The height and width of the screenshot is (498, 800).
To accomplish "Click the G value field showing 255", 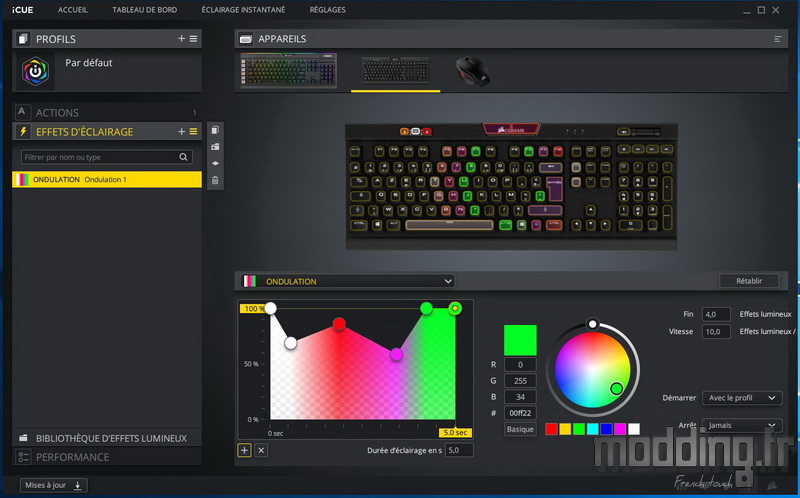I will click(520, 381).
